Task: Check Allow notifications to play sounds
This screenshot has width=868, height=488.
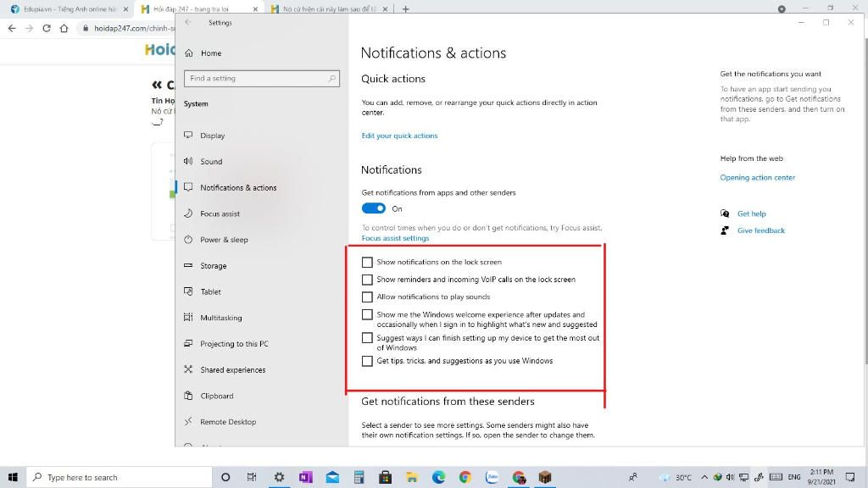Action: [x=367, y=297]
